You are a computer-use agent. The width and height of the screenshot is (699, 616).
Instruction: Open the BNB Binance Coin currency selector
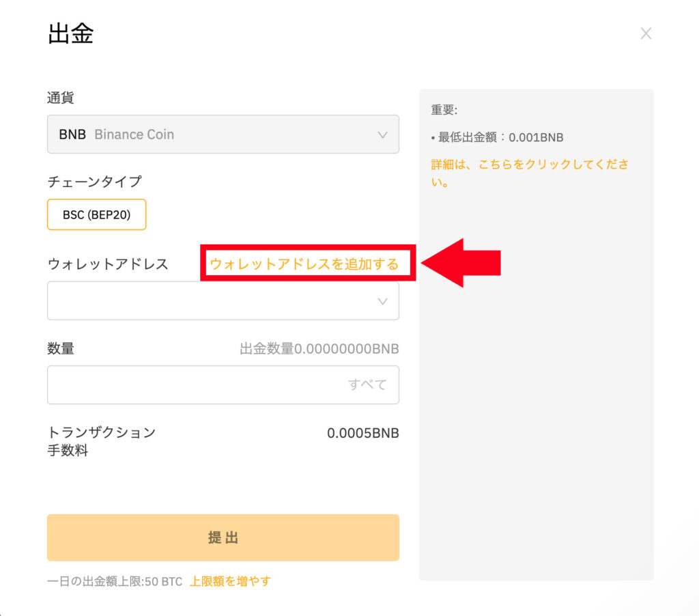pos(223,135)
